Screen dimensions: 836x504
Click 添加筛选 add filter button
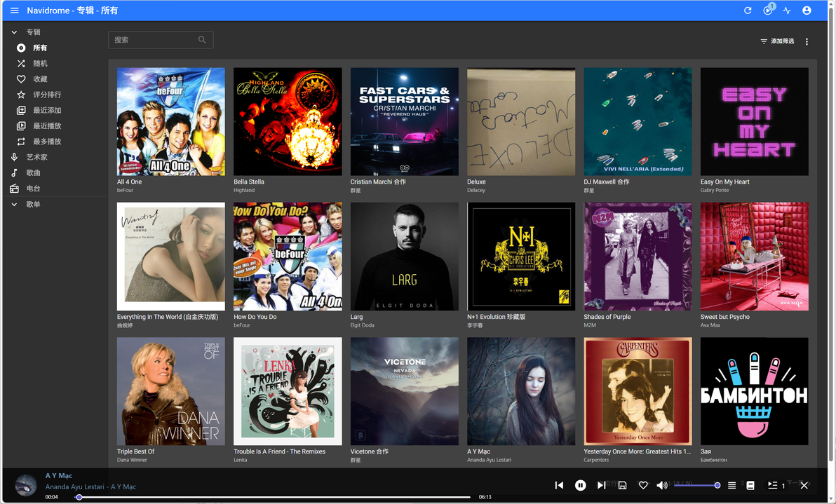777,41
